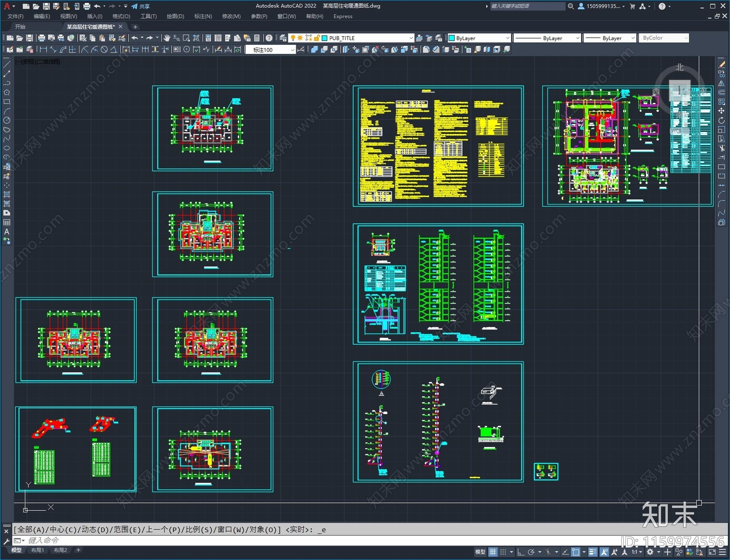
Task: Toggle Polar tracking in the status bar
Action: (x=531, y=552)
